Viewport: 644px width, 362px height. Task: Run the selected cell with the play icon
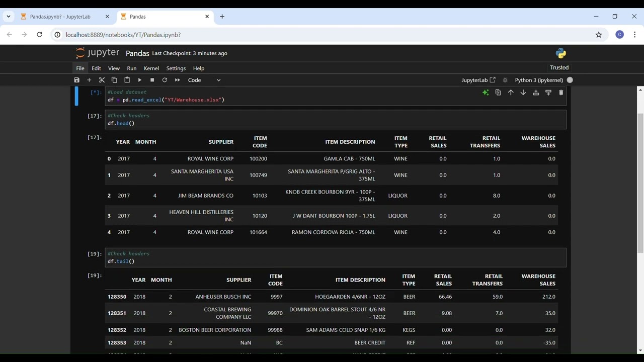coord(139,80)
